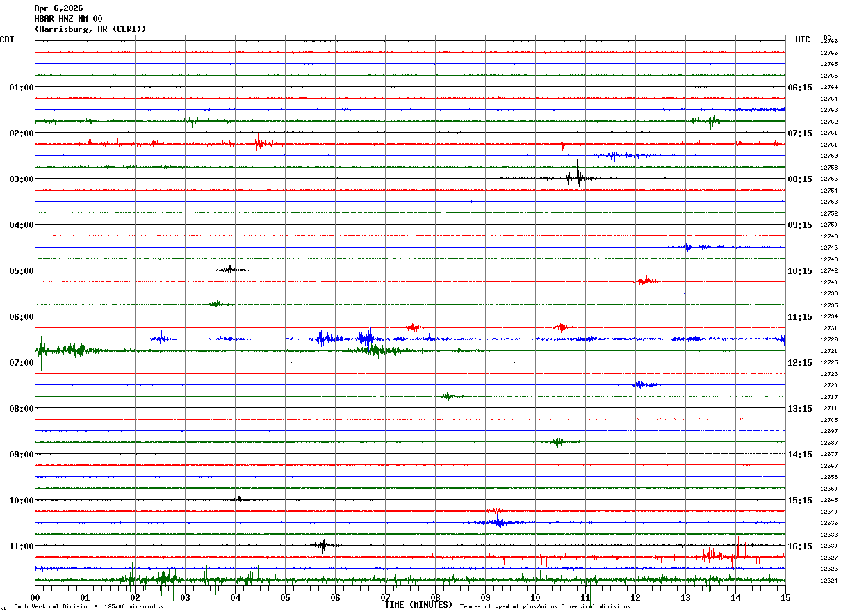Select the station code HBAR HNZ NM 00
The width and height of the screenshot is (841, 616).
68,19
